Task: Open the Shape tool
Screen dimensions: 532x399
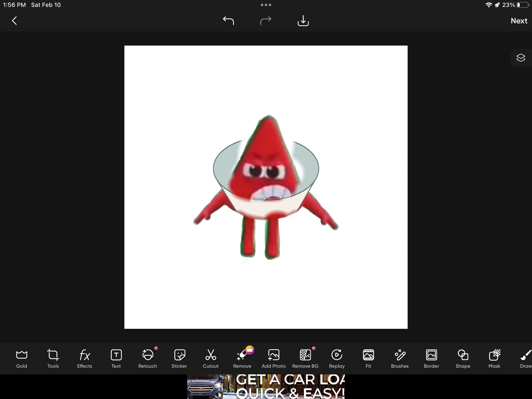Action: coord(463,358)
